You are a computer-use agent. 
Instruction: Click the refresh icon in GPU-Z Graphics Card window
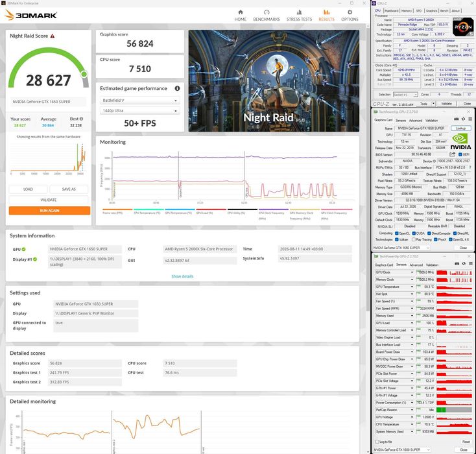point(463,119)
